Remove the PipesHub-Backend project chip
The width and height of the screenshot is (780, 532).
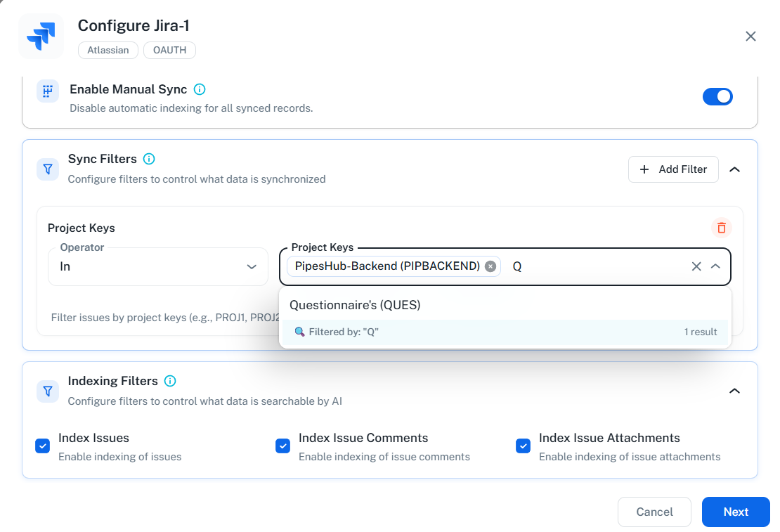pyautogui.click(x=490, y=266)
